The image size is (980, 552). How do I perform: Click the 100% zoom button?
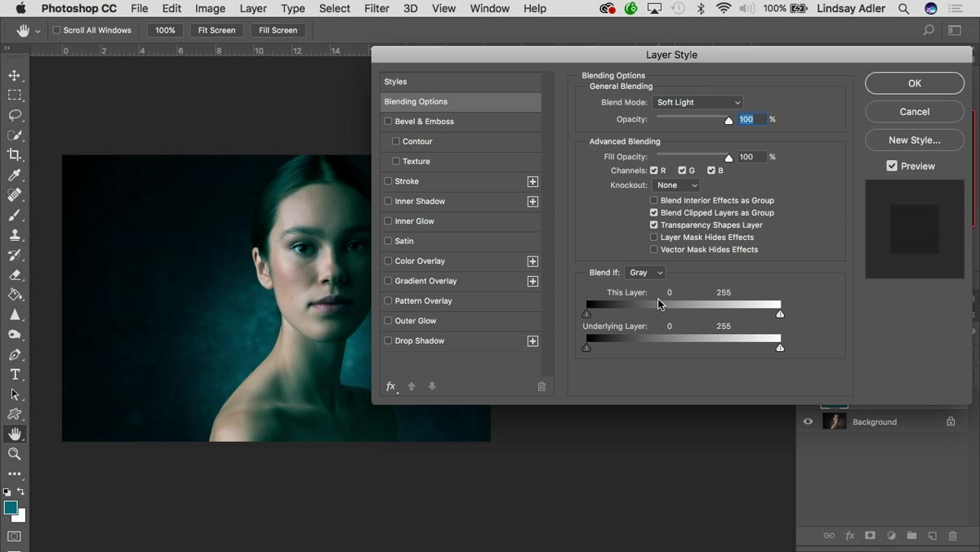(166, 30)
